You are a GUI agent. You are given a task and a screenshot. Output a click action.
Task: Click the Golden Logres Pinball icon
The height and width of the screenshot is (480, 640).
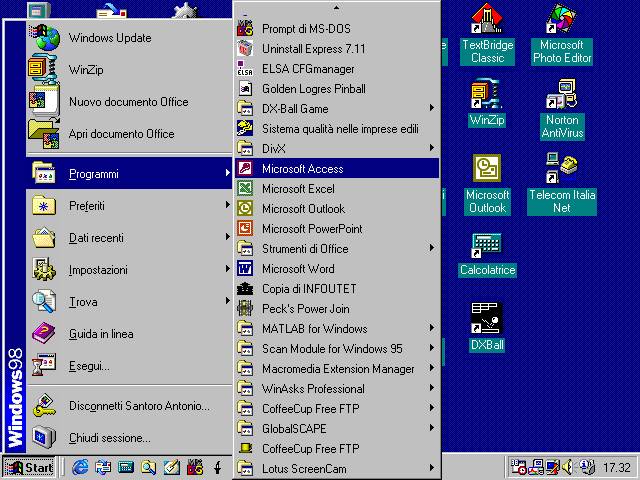(x=245, y=89)
